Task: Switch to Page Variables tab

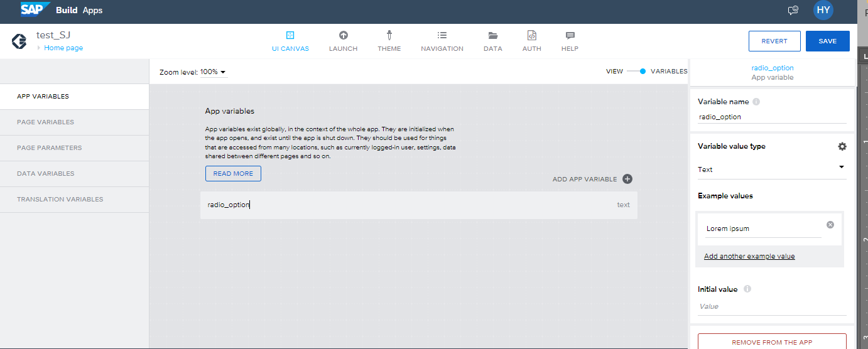Action: tap(45, 122)
